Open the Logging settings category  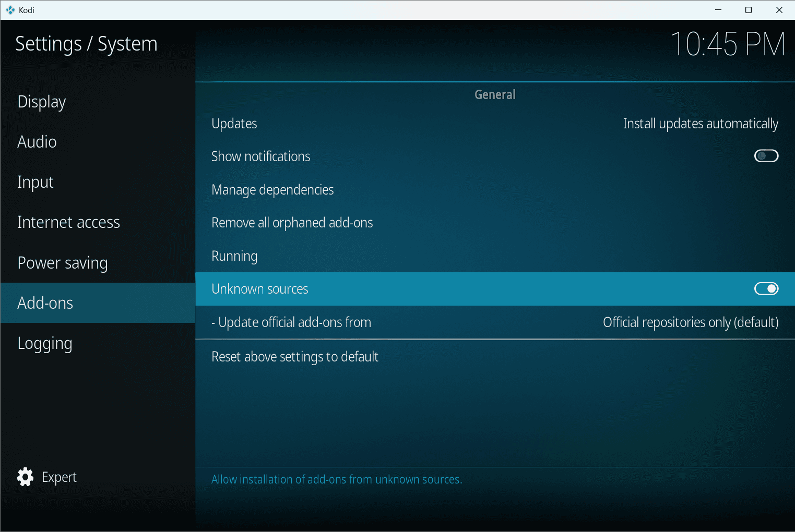(98, 343)
